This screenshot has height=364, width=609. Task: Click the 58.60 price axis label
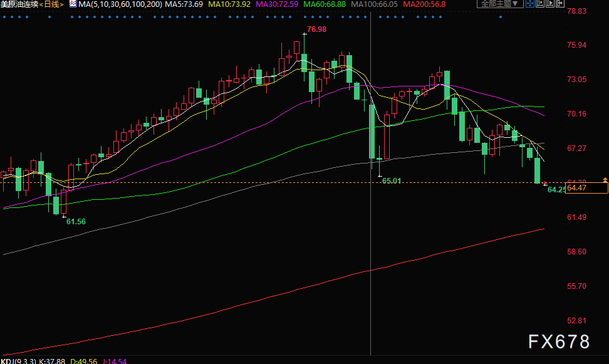click(x=577, y=252)
